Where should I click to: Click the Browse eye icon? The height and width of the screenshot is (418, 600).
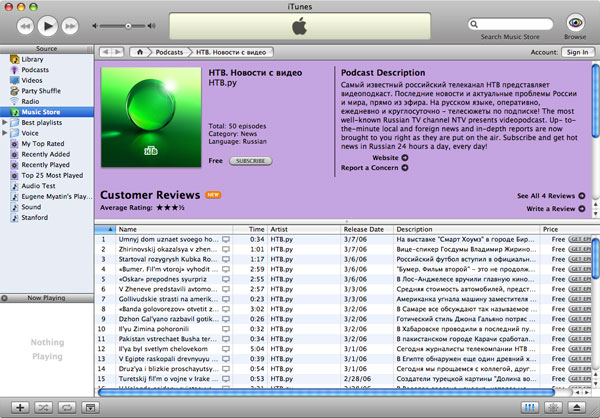coord(575,22)
